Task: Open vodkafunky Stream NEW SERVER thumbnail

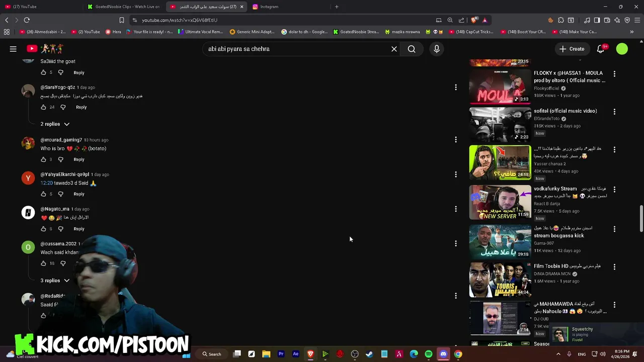Action: (500, 203)
